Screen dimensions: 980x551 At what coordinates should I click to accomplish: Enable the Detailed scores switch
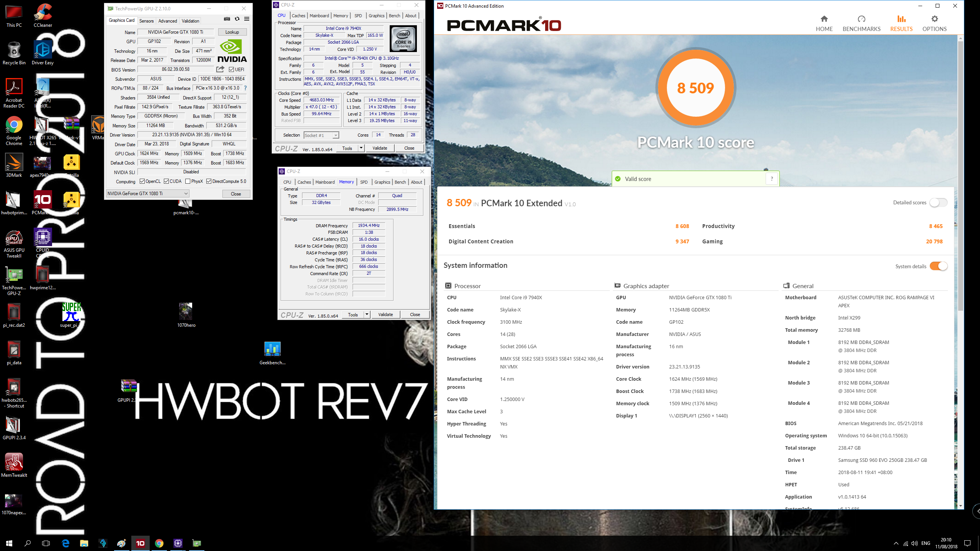938,202
